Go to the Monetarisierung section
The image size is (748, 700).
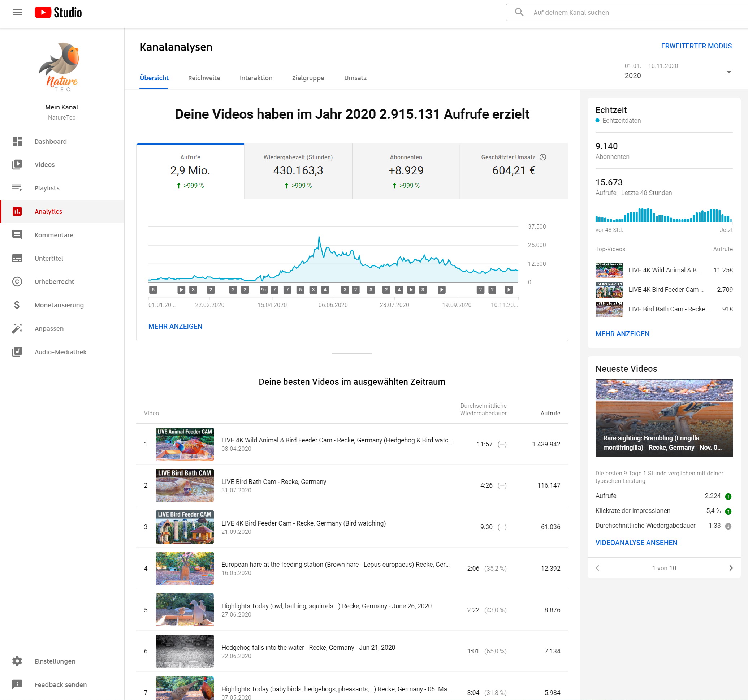tap(59, 305)
